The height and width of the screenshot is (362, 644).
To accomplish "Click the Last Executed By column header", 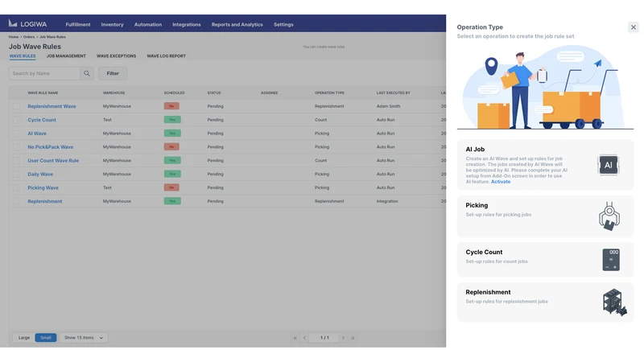I will [393, 93].
